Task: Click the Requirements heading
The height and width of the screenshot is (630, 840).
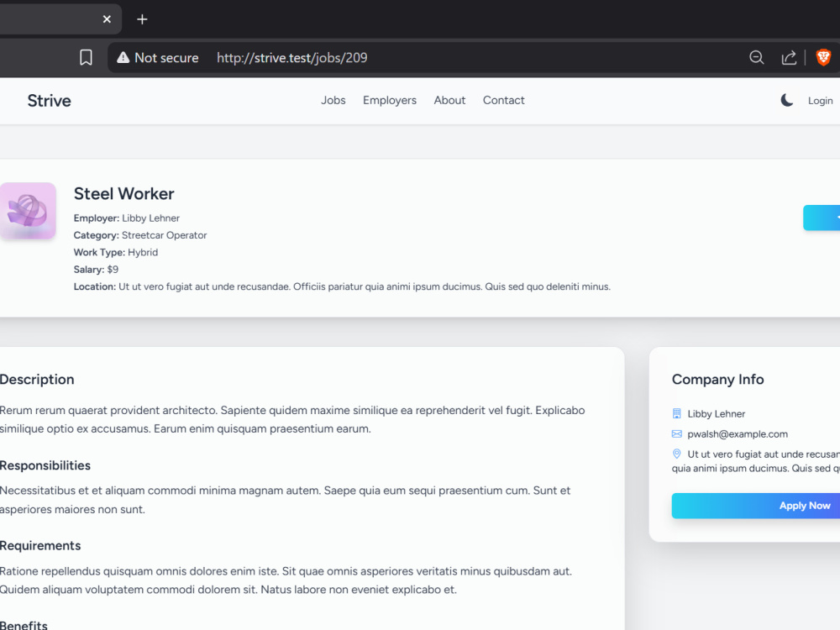Action: (40, 546)
